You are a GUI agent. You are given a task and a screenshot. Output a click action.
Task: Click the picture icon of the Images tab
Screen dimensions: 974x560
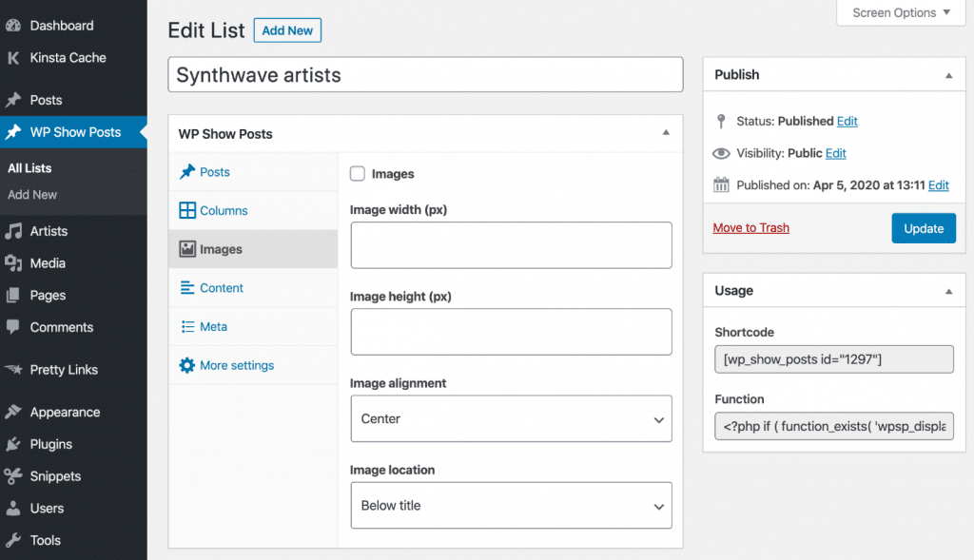click(187, 249)
